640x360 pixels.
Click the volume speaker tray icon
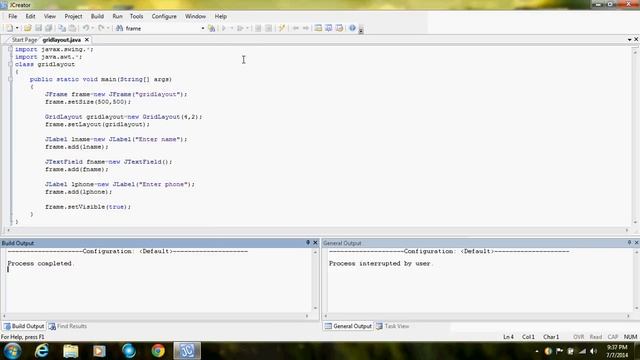tap(593, 351)
